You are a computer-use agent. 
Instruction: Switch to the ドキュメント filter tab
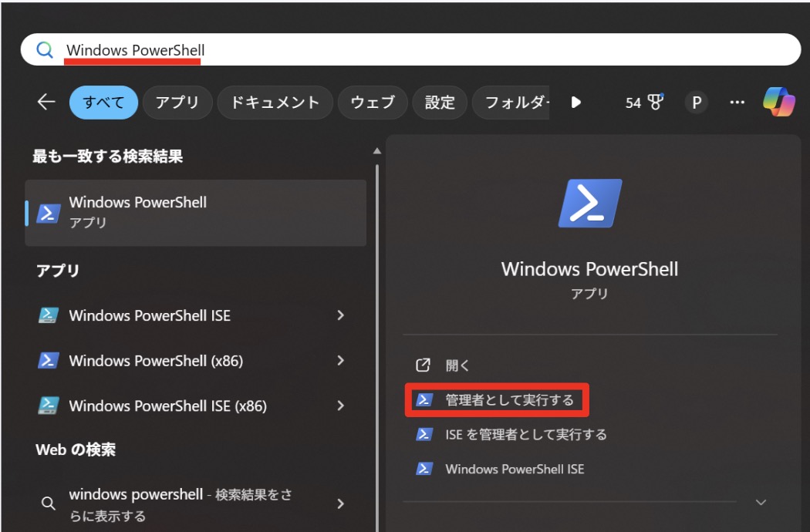(275, 103)
